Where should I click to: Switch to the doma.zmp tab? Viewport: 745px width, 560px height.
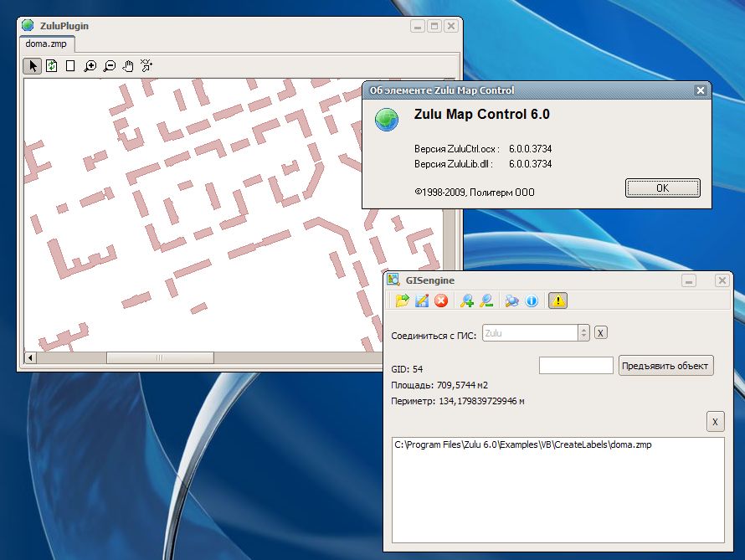tap(47, 44)
